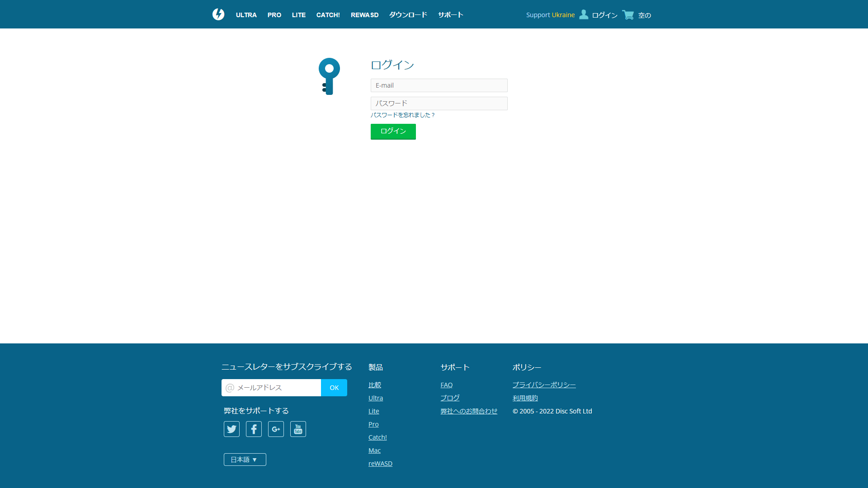Screen dimensions: 868x488
Task: Click the newsletter OK button
Action: tap(334, 388)
